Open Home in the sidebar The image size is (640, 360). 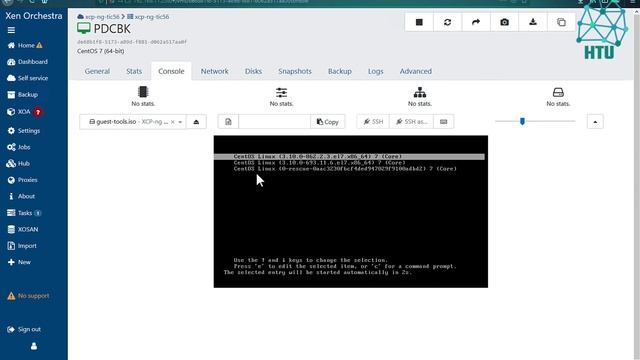tap(25, 45)
